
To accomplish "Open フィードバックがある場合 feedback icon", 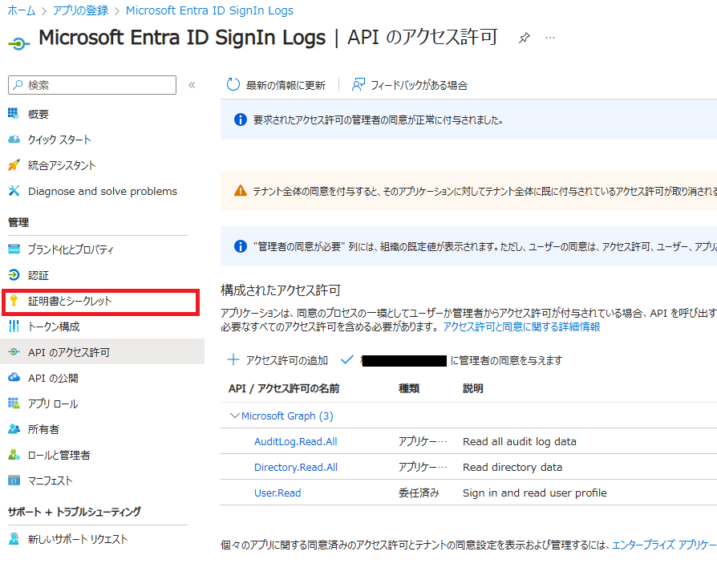I will tap(358, 84).
